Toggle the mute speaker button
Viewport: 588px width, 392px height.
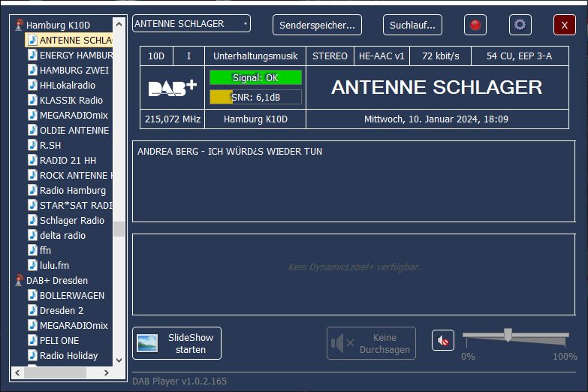[443, 341]
